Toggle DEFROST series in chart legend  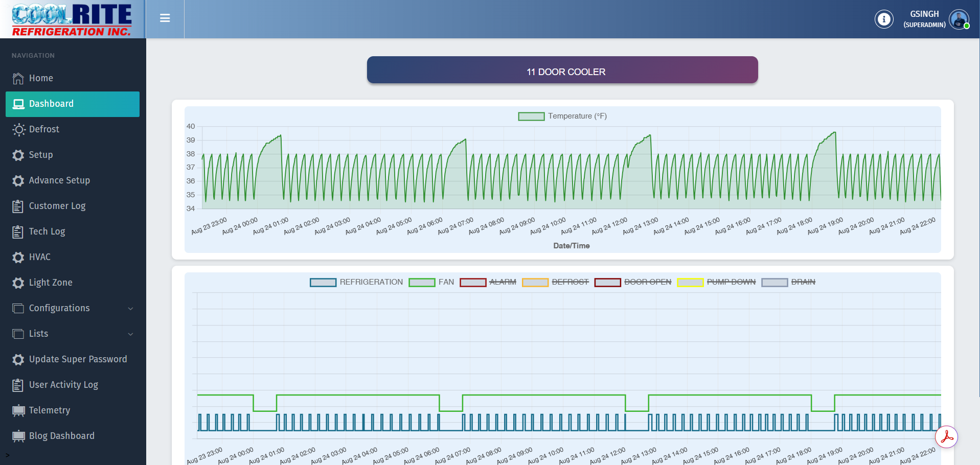(556, 282)
